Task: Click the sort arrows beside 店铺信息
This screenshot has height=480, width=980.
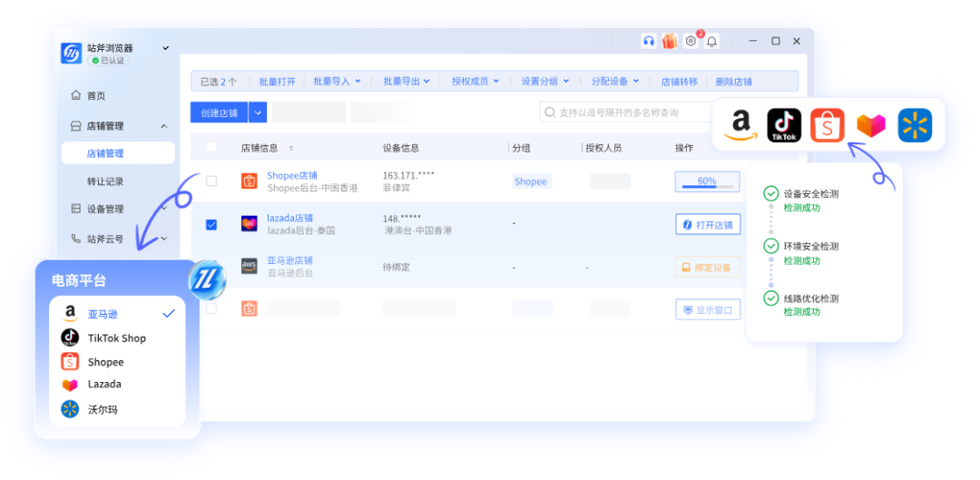Action: pyautogui.click(x=290, y=148)
